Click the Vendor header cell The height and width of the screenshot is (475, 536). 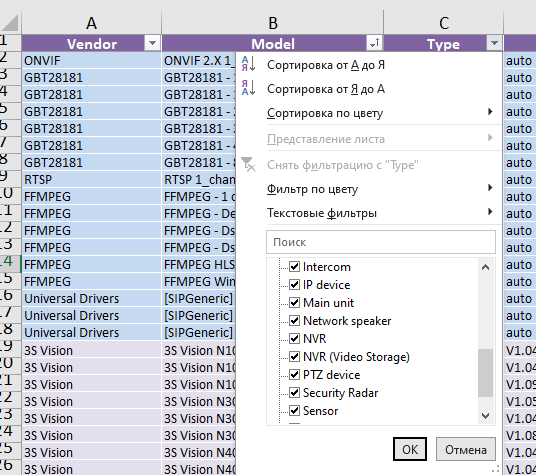tap(91, 43)
